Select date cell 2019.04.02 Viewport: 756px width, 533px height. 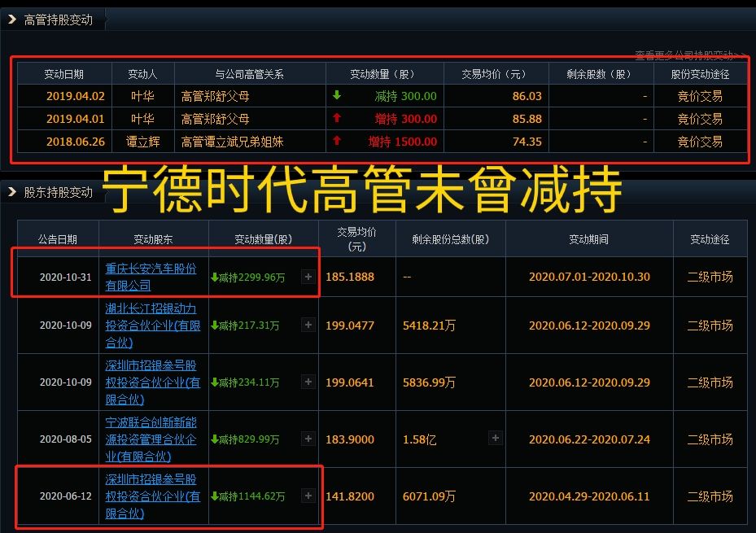(75, 96)
